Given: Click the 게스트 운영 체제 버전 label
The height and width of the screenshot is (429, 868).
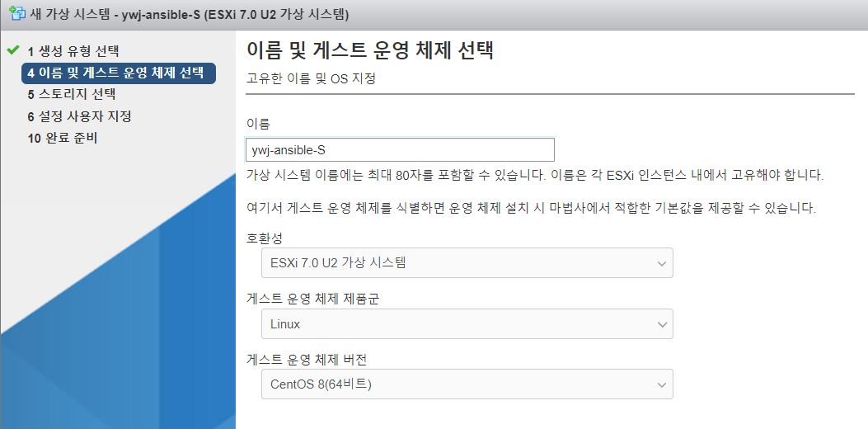Looking at the screenshot, I should click(x=307, y=361).
